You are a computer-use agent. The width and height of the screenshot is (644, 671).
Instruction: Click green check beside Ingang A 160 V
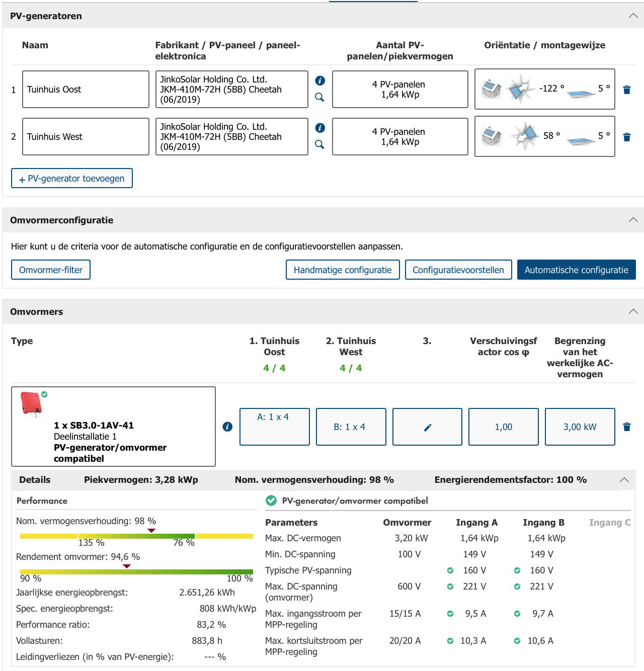coord(450,570)
